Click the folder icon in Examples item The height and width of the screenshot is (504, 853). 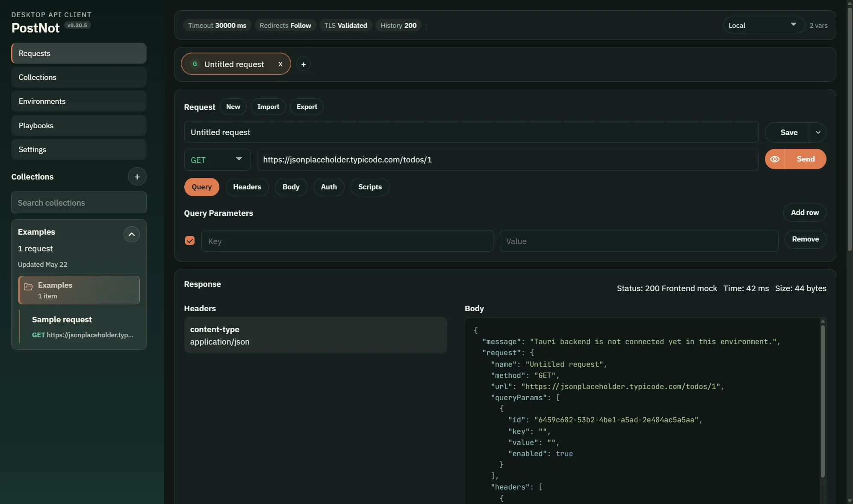click(28, 286)
